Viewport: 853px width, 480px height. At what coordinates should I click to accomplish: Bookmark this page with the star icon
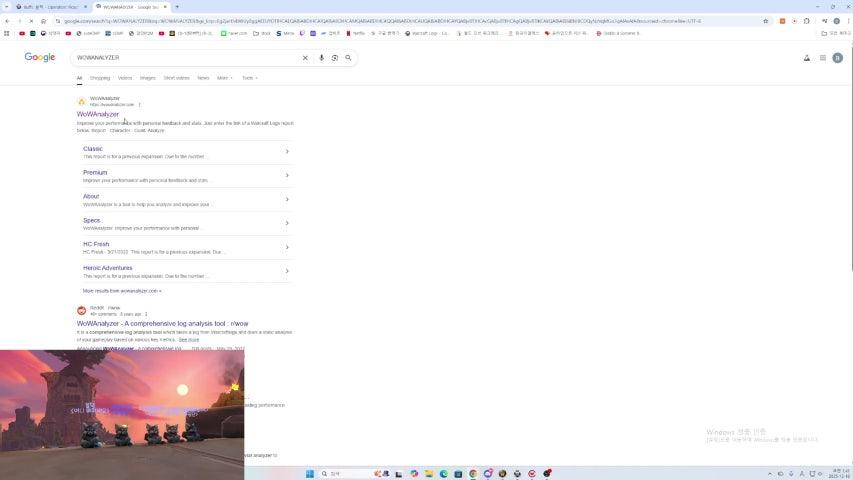(x=765, y=21)
